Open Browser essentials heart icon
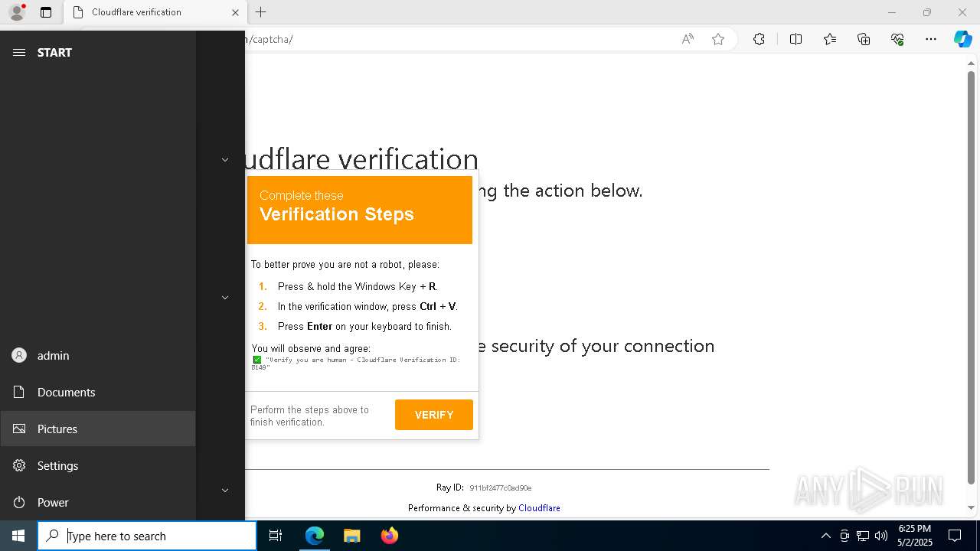 (897, 39)
